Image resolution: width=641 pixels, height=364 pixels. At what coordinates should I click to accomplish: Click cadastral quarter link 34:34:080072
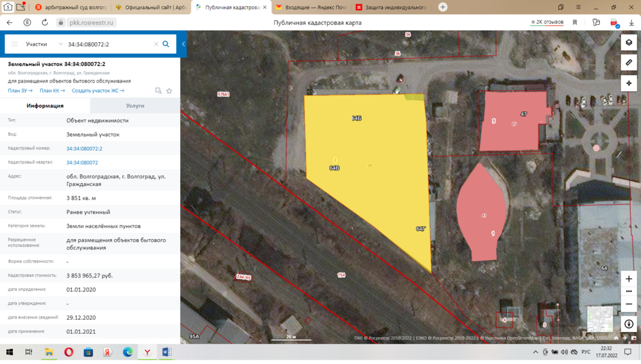82,163
